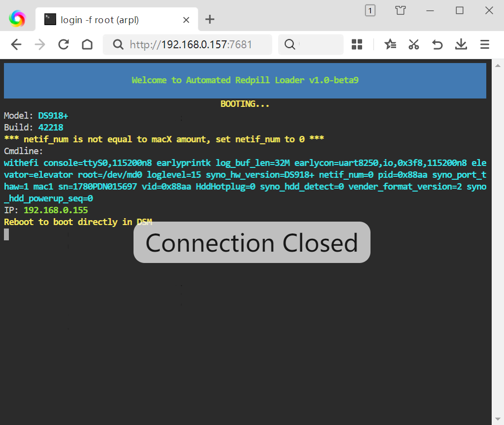Click the build number '42218'
504x425 pixels.
click(51, 128)
